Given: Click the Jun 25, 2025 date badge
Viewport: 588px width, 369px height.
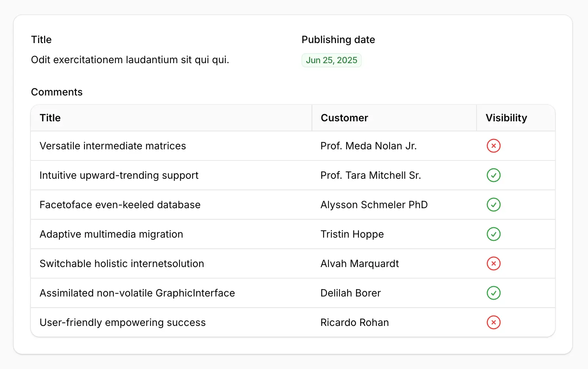Looking at the screenshot, I should (331, 60).
